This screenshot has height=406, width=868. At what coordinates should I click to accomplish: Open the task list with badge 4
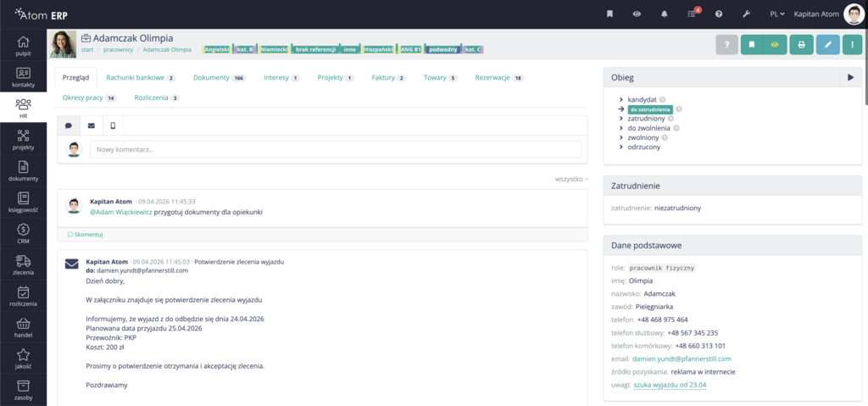click(x=692, y=14)
